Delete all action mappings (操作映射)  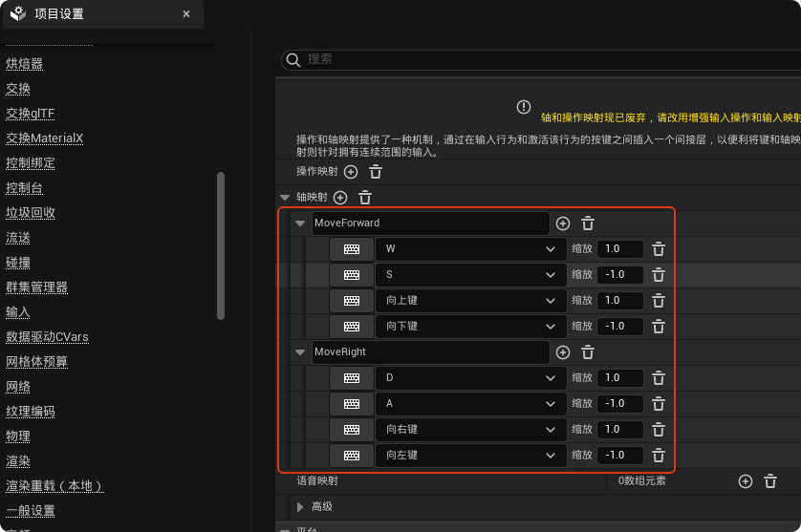pos(376,172)
